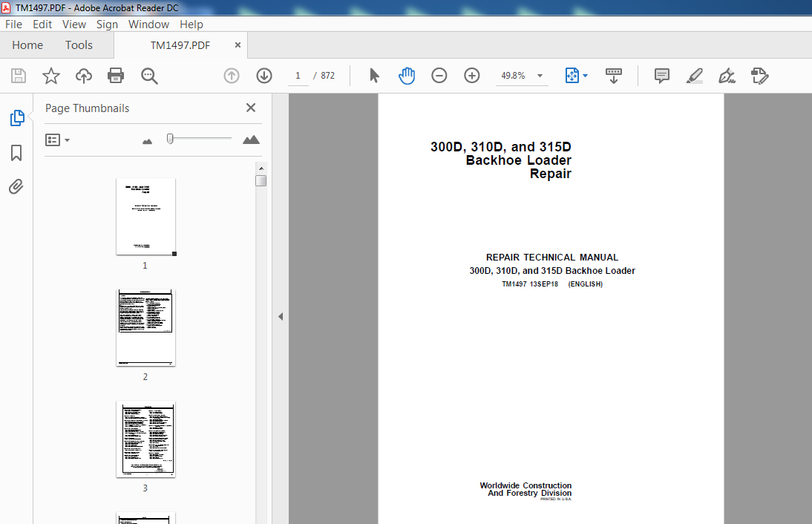Activate the Hand pan tool

pyautogui.click(x=407, y=76)
